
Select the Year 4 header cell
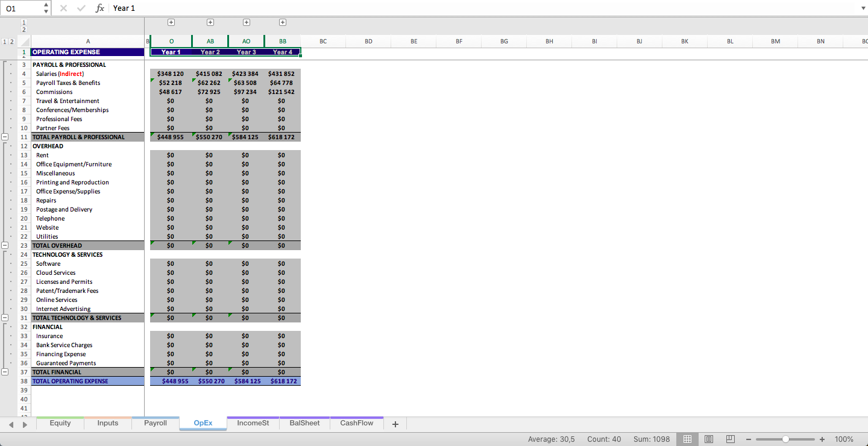(283, 52)
